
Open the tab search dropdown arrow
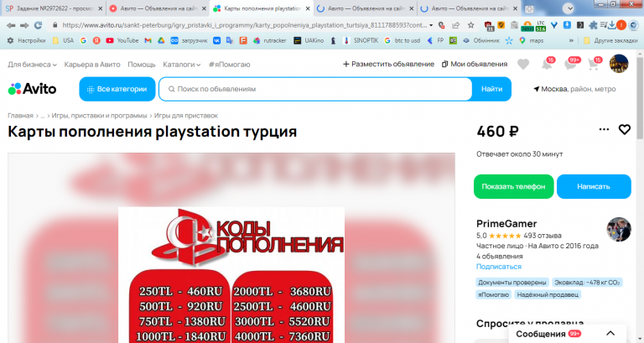(569, 8)
